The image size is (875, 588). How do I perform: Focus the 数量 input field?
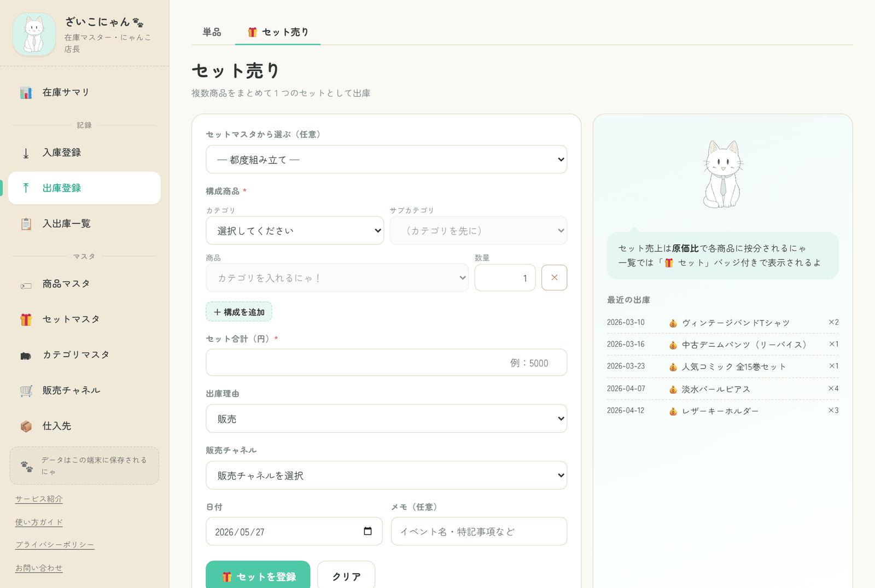[x=505, y=278]
